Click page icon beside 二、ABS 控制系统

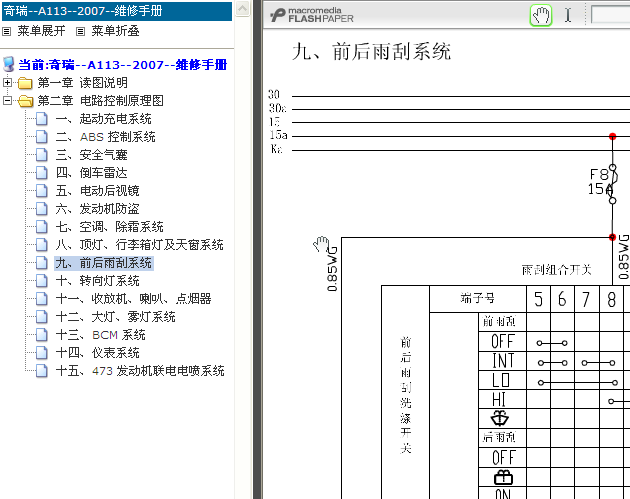pyautogui.click(x=41, y=137)
